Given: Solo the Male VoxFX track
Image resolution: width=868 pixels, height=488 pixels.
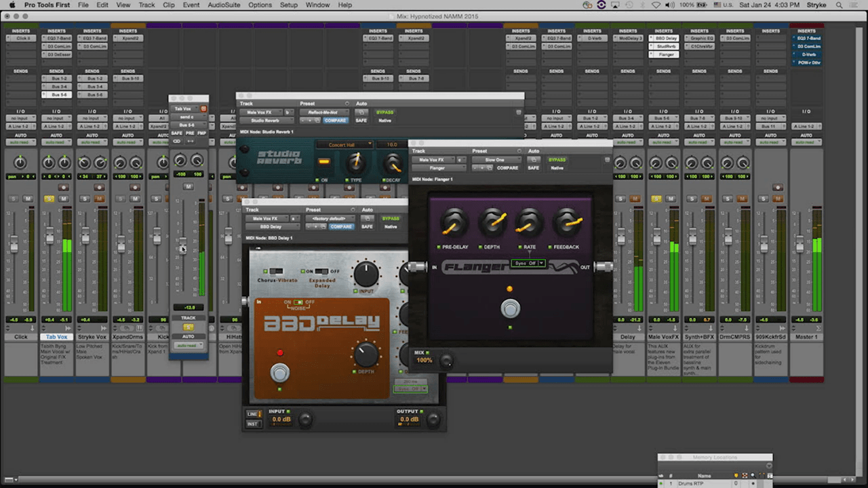Looking at the screenshot, I should pos(656,199).
